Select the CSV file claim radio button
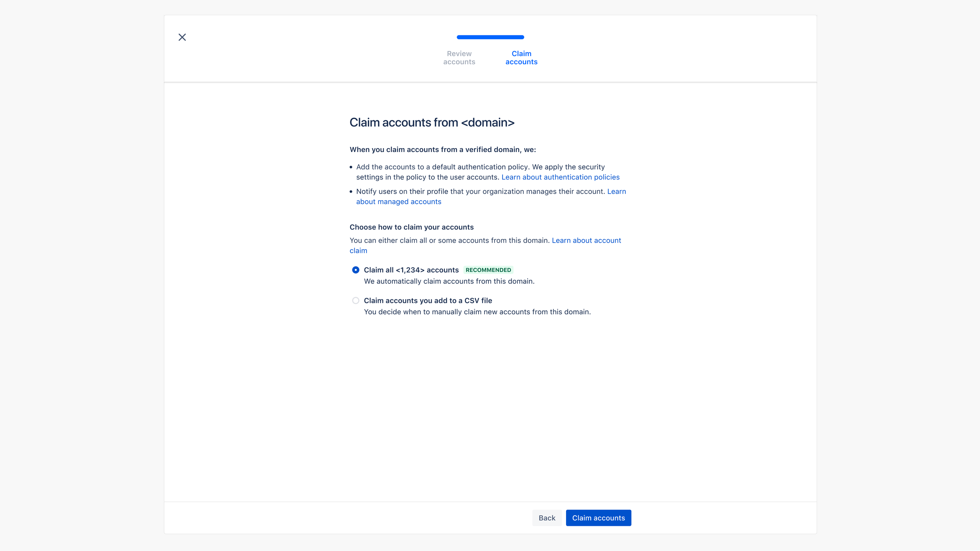 pos(356,301)
